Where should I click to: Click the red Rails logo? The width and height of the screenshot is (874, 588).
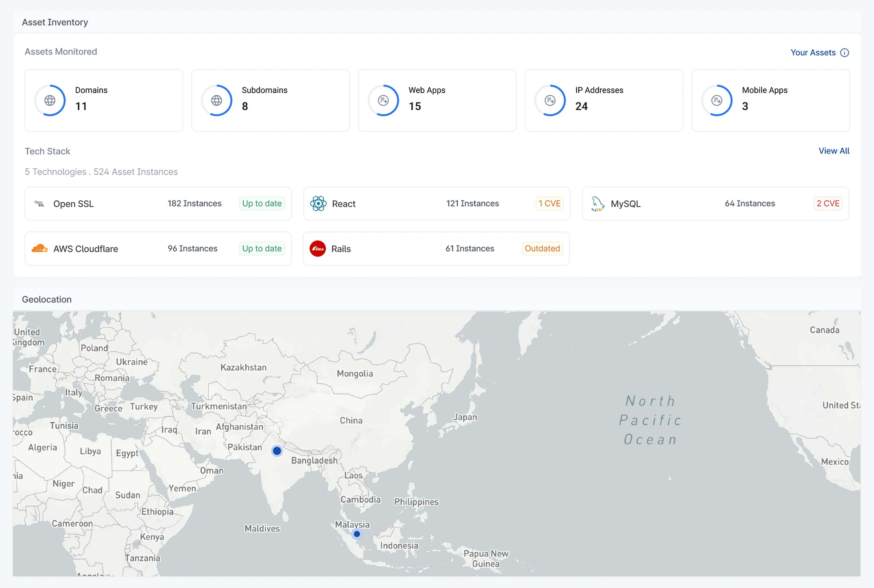pyautogui.click(x=318, y=249)
